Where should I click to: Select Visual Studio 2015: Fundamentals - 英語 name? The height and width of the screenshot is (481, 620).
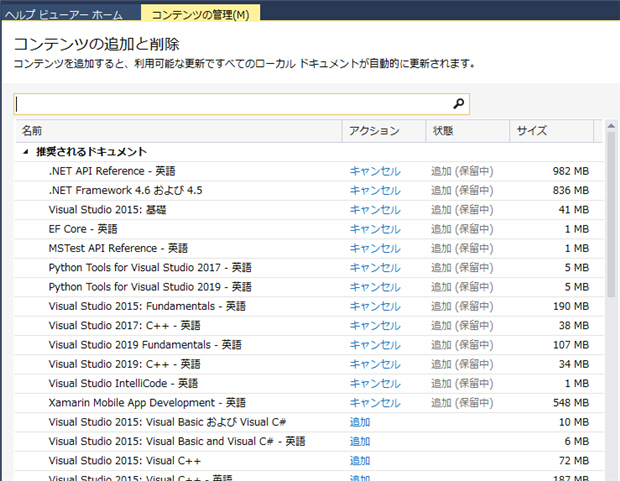pyautogui.click(x=147, y=306)
